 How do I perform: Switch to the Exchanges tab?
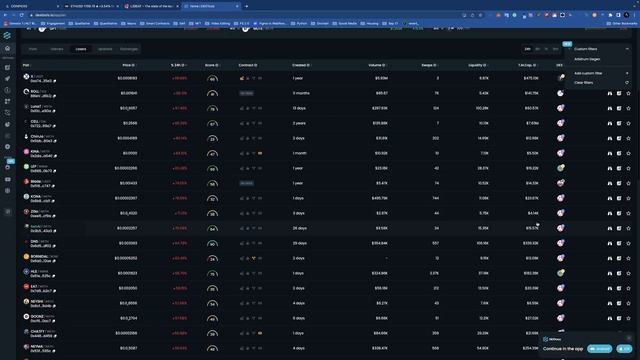click(129, 49)
